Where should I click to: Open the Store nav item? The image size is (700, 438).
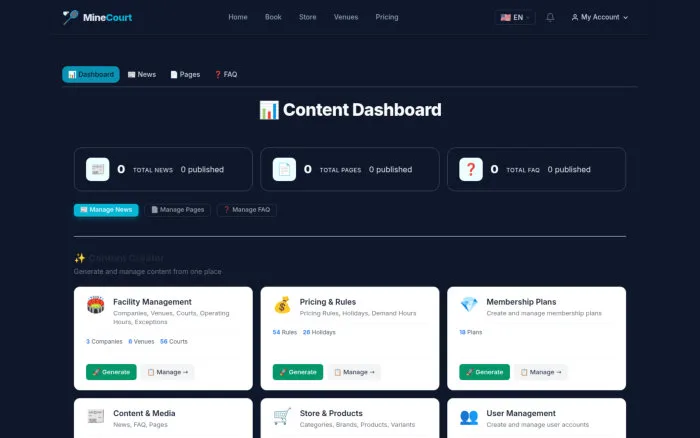click(x=308, y=17)
